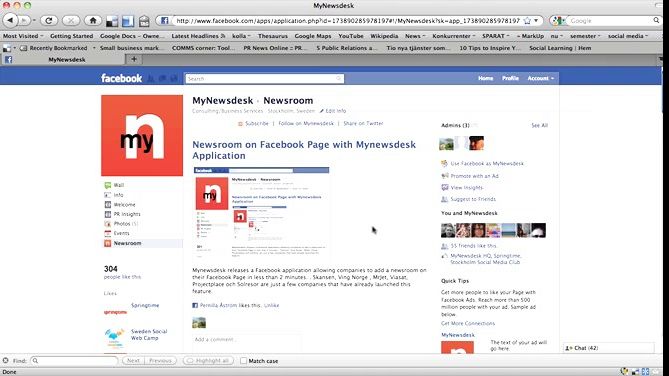Screen dimensions: 669x376
Task: Toggle the Highlight all button
Action: (x=209, y=361)
